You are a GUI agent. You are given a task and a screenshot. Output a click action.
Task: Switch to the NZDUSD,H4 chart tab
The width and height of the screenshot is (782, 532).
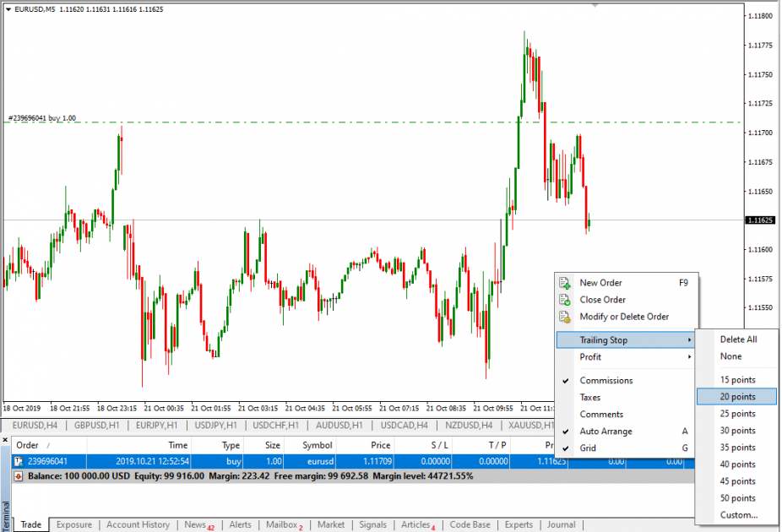469,426
